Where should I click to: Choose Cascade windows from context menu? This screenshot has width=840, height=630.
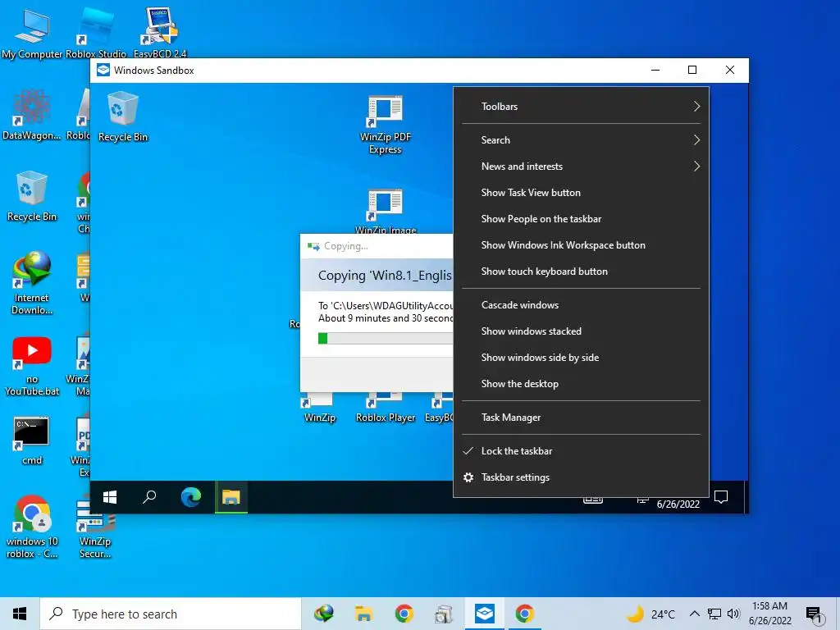coord(582,305)
